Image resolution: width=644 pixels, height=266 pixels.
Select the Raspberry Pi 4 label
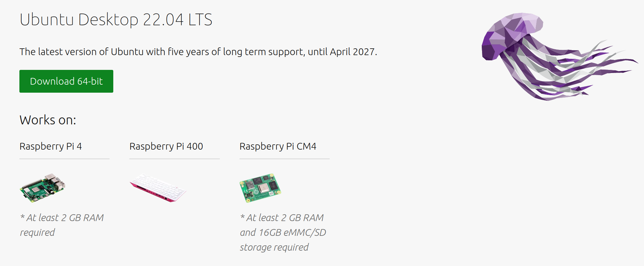coord(51,146)
